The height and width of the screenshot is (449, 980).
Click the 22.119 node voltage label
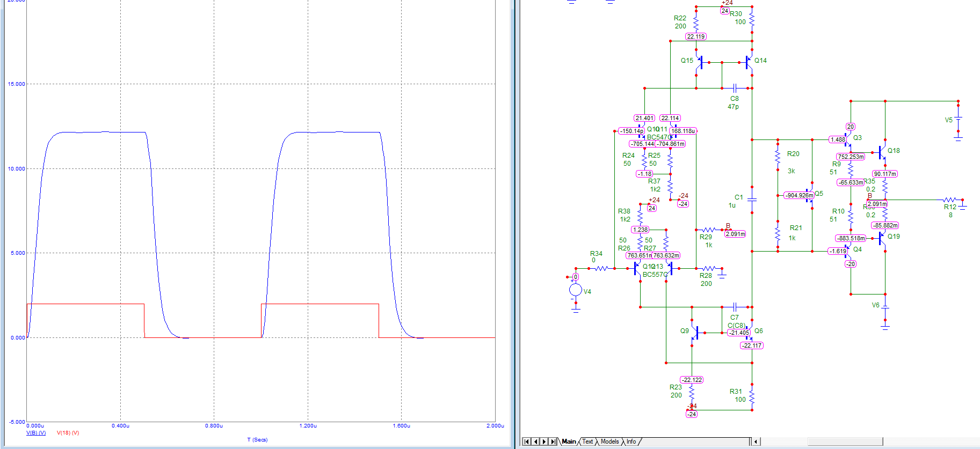pyautogui.click(x=696, y=36)
